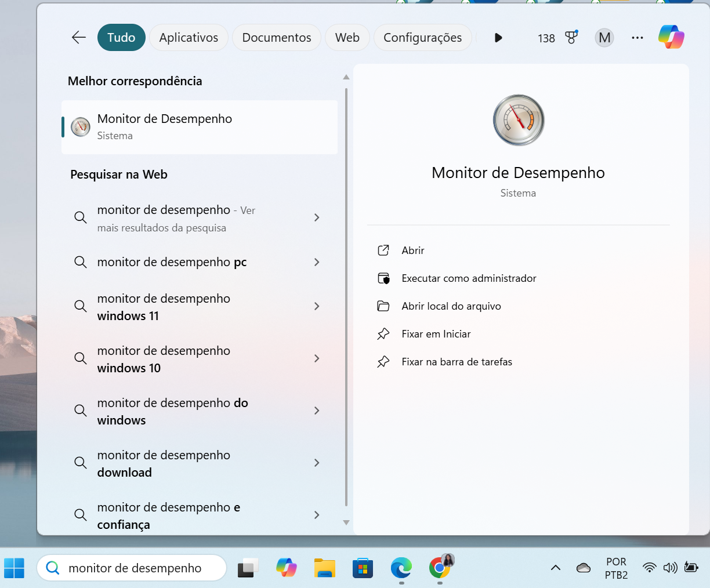Launch Microsoft Edge from the taskbar
The height and width of the screenshot is (588, 710).
tap(401, 568)
